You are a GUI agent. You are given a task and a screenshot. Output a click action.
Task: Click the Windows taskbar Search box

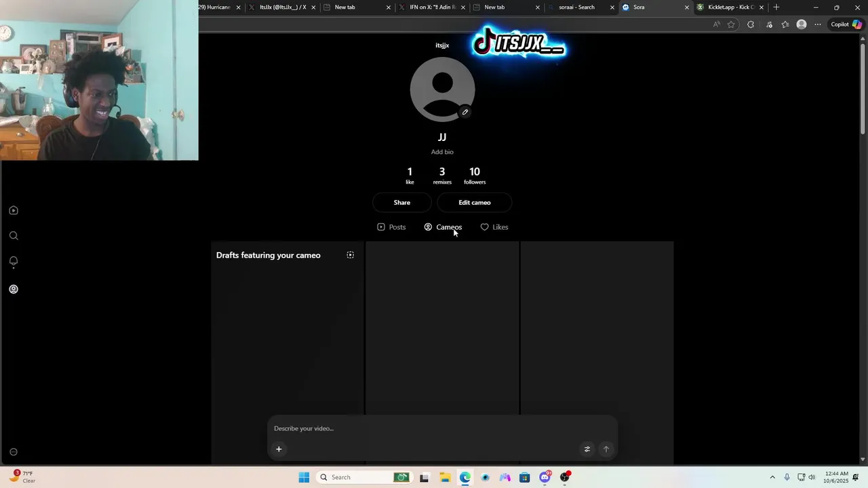click(365, 477)
